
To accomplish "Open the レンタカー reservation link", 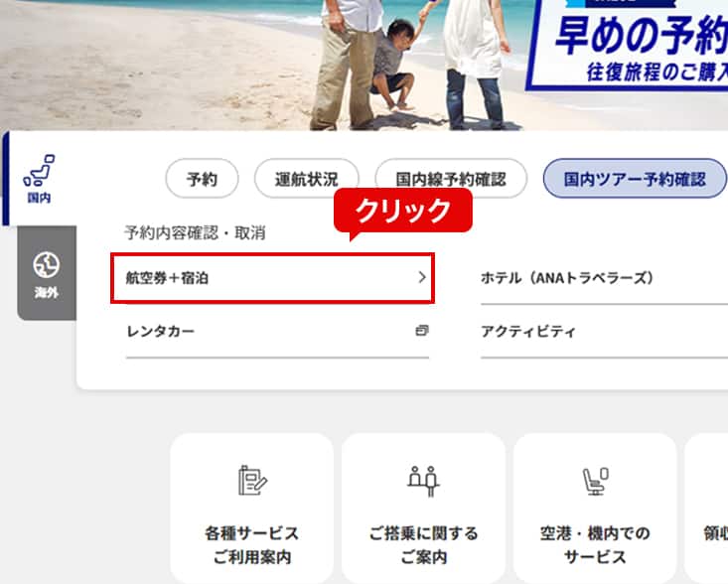I will 277,332.
